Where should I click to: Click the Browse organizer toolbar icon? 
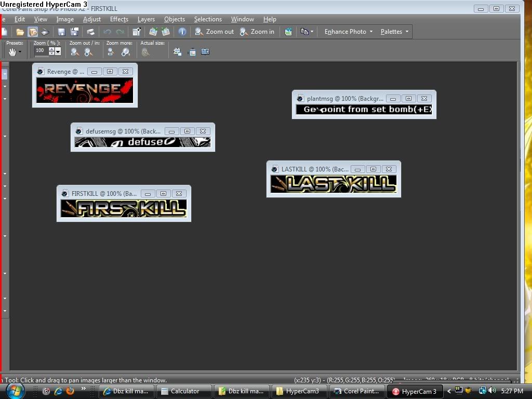click(32, 32)
